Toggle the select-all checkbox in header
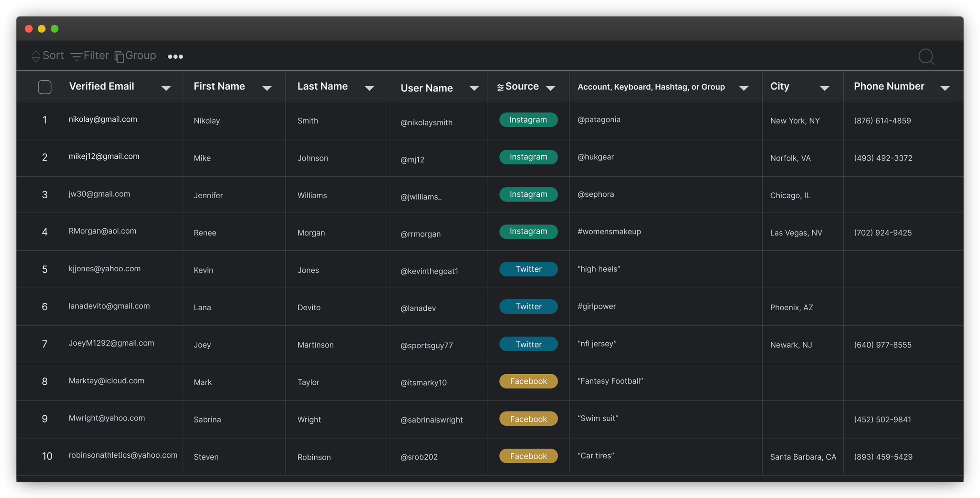Screen dimensions: 980x498 tap(45, 87)
